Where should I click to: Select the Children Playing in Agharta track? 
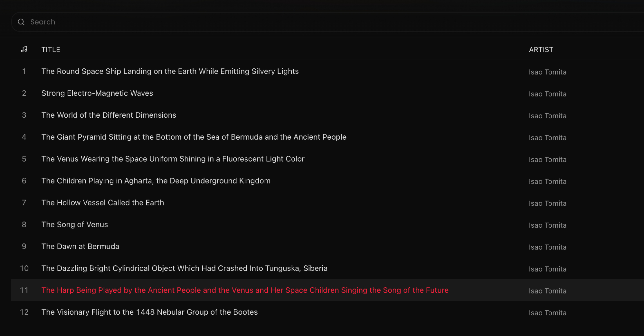tap(156, 181)
